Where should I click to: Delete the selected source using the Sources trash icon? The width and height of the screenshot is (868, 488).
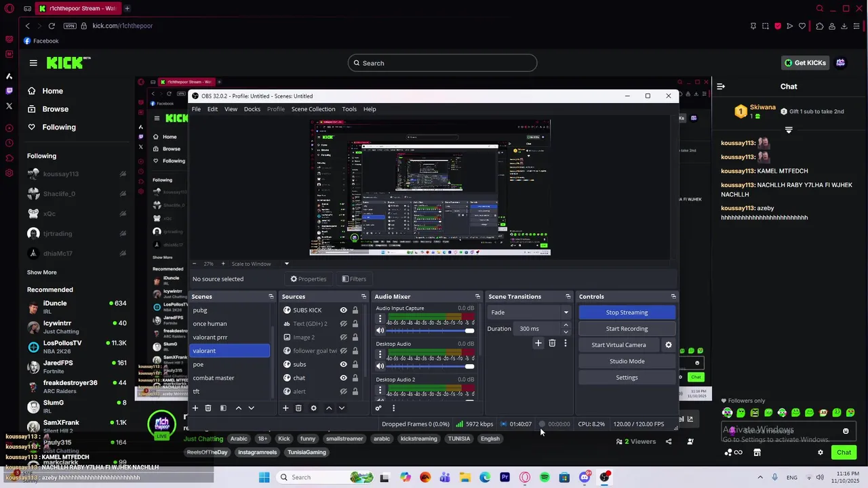coord(298,408)
